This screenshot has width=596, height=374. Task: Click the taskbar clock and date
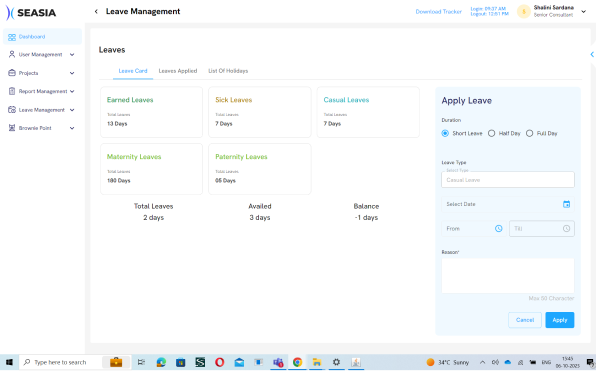pos(567,362)
